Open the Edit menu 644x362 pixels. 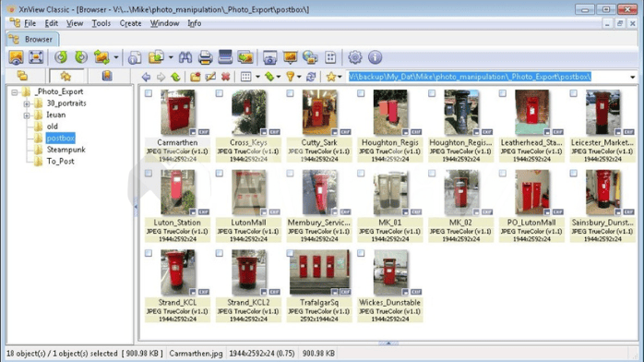click(52, 23)
